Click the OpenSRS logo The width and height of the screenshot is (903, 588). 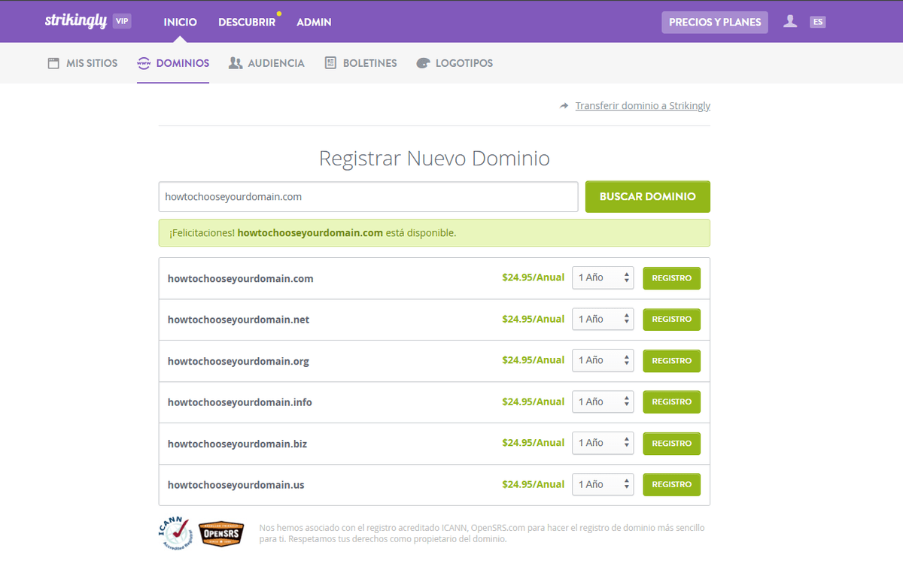pyautogui.click(x=220, y=533)
